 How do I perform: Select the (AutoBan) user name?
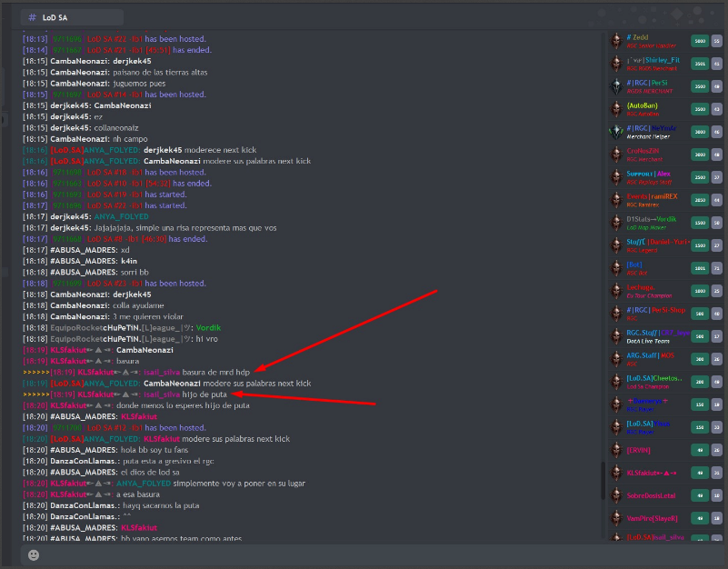[642, 105]
